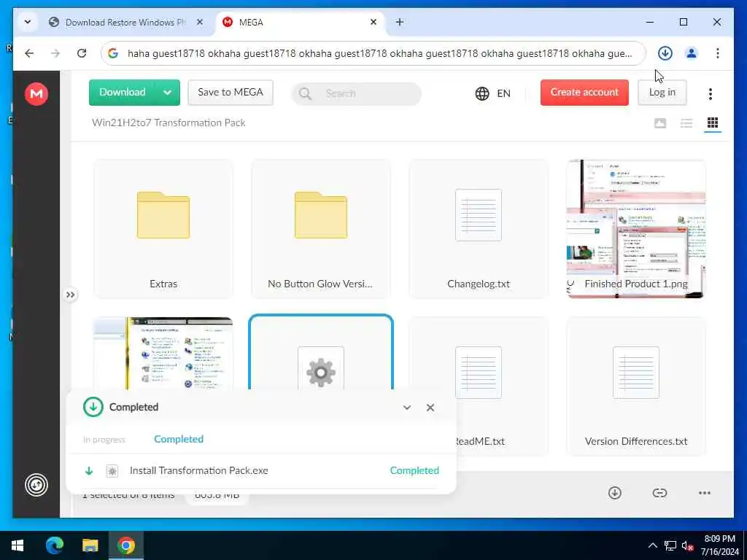
Task: Click Chrome icon in taskbar
Action: (126, 545)
